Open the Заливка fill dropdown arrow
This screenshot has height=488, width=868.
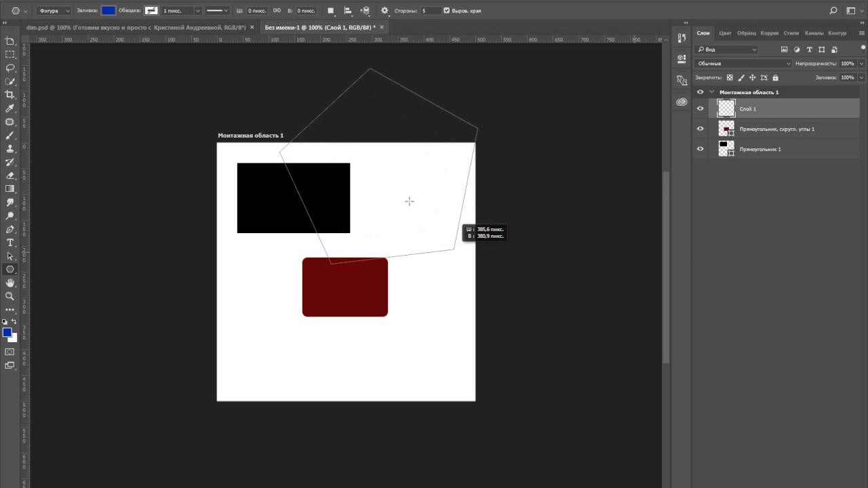861,78
